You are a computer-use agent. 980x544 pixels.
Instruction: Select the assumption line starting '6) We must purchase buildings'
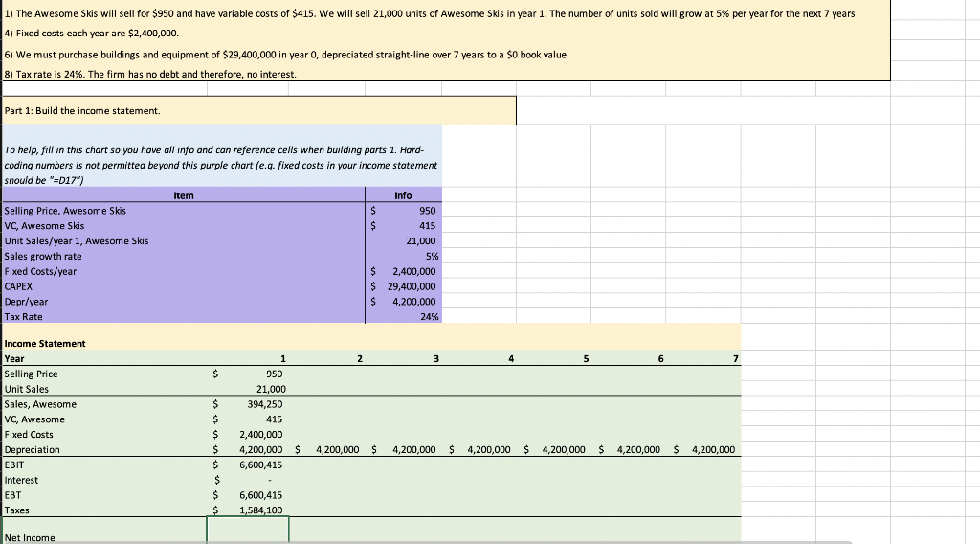(286, 55)
